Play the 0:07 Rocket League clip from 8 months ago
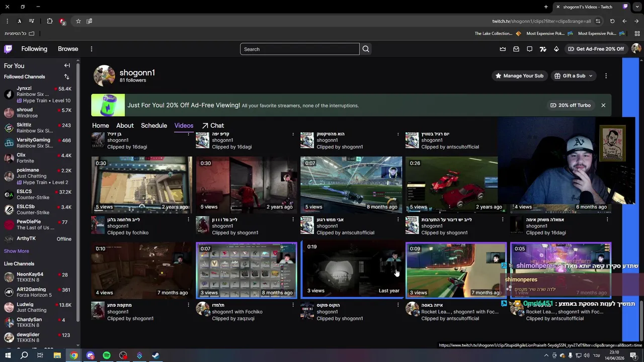Viewport: 644px width, 362px height. pyautogui.click(x=351, y=185)
